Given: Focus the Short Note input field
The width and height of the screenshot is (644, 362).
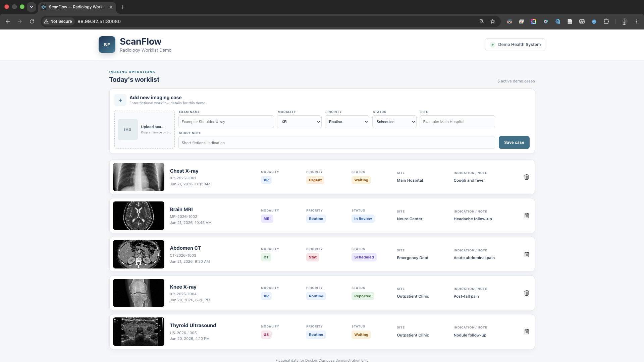Looking at the screenshot, I should click(x=337, y=142).
